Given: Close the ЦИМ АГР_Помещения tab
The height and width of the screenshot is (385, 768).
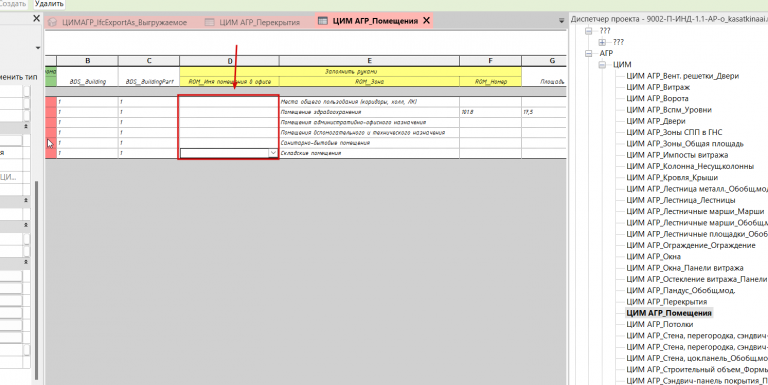Looking at the screenshot, I should [426, 21].
